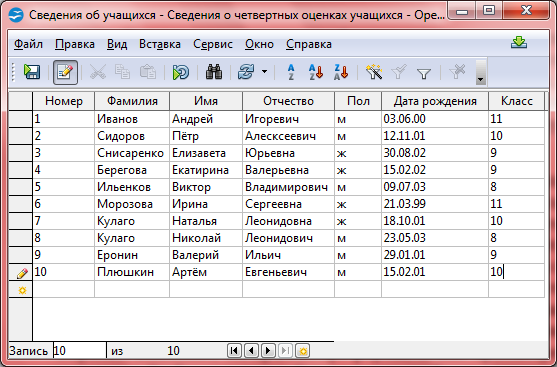Image resolution: width=557 pixels, height=367 pixels.
Task: Select the Номер column header
Action: pos(64,101)
